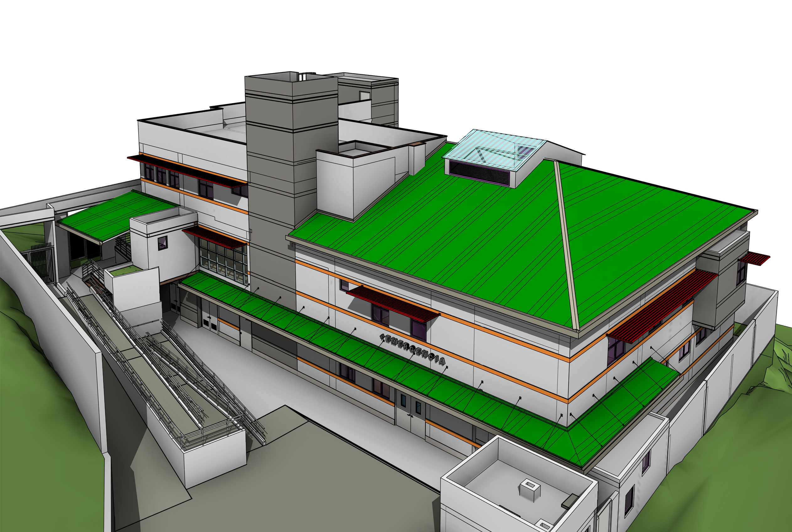Click the EMERGENCIA sign on the facade
Viewport: 792px width, 532px height.
tap(412, 349)
